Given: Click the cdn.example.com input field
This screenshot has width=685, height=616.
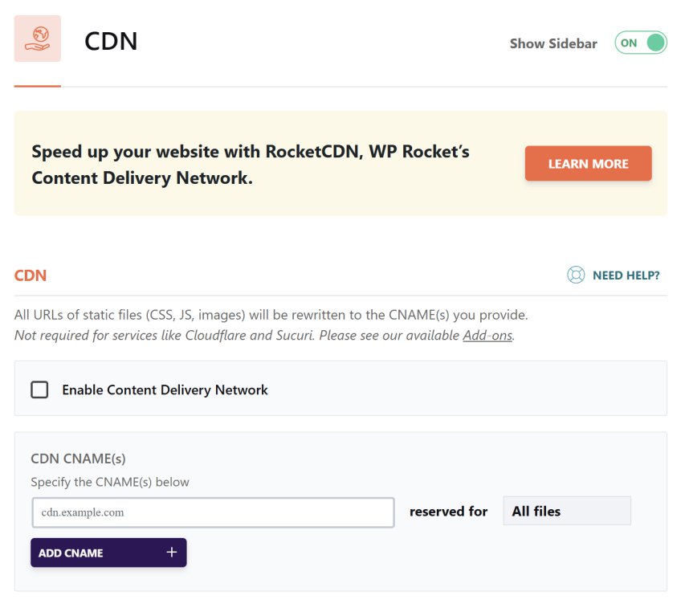Looking at the screenshot, I should coord(212,511).
